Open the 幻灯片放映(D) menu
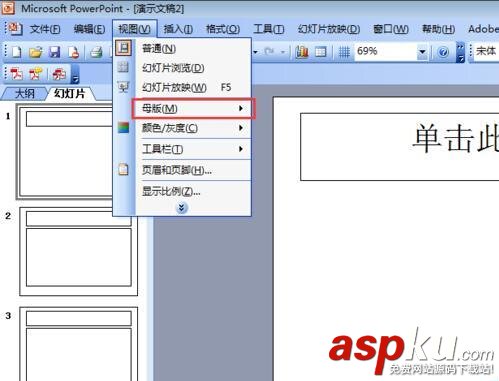Image resolution: width=499 pixels, height=381 pixels. click(329, 29)
